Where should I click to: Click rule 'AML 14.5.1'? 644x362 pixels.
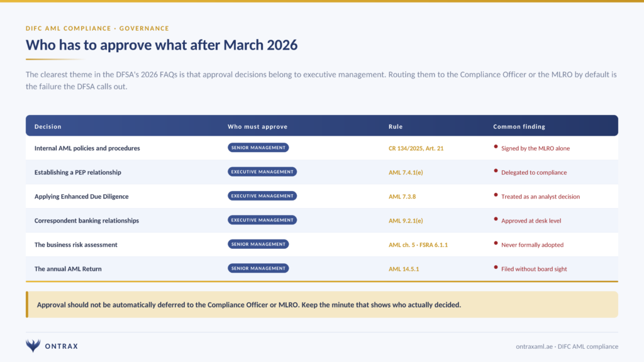tap(404, 269)
